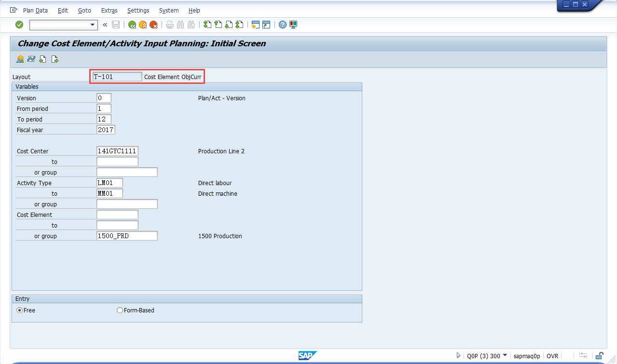Image resolution: width=617 pixels, height=364 pixels.
Task: Click the Cost Center field 141GYC1111
Action: pyautogui.click(x=117, y=151)
